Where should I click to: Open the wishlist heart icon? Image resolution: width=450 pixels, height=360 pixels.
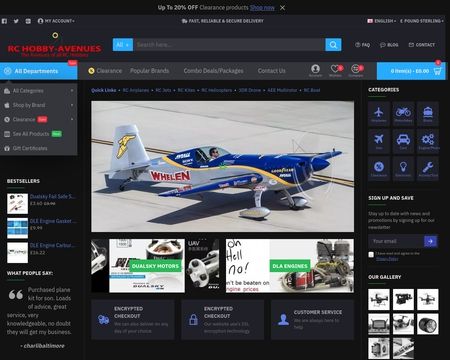coord(335,70)
